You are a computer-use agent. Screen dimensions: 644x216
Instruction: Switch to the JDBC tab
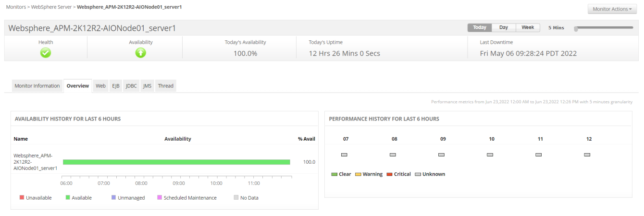click(131, 86)
